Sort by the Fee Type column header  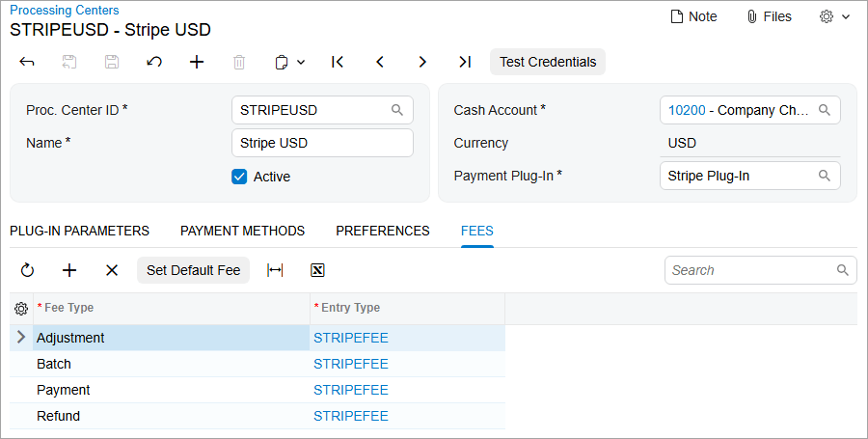point(172,308)
